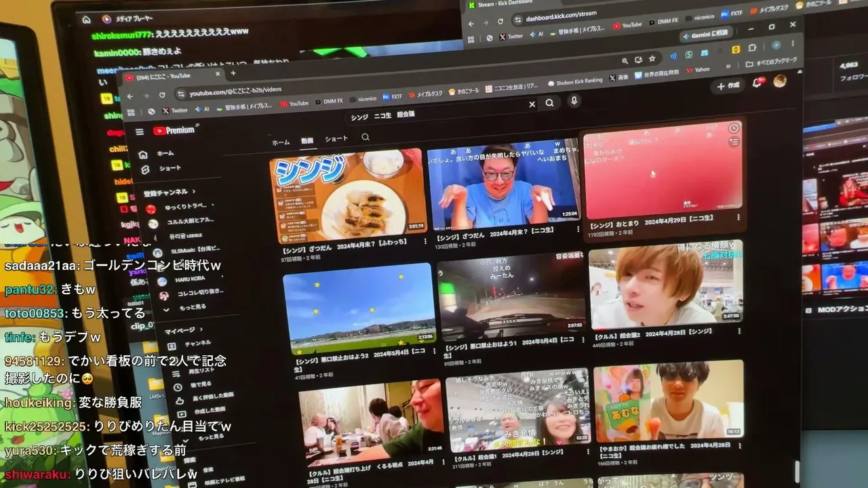This screenshot has width=868, height=488.
Task: Search within the channel using the magnifier icon
Action: pyautogui.click(x=366, y=137)
